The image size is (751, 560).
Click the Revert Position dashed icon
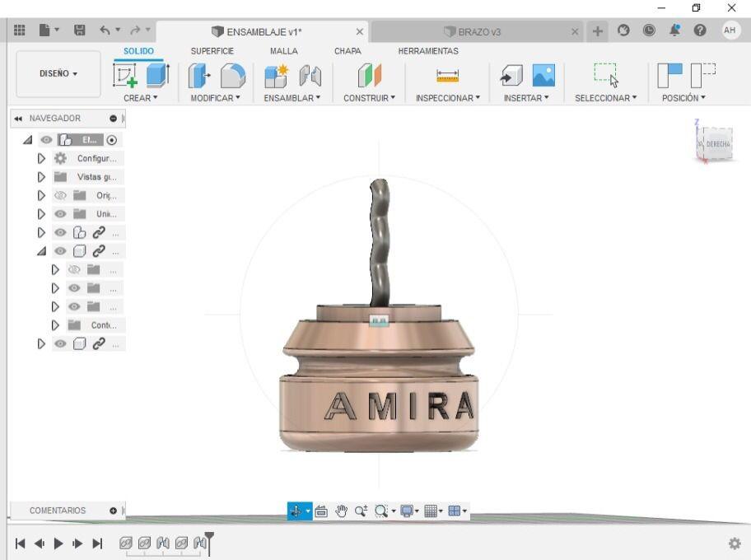coord(703,76)
